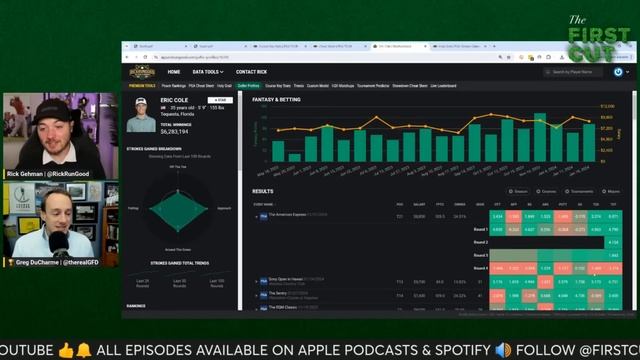The image size is (640, 360).
Task: Open the Custom Model tab
Action: (x=318, y=86)
